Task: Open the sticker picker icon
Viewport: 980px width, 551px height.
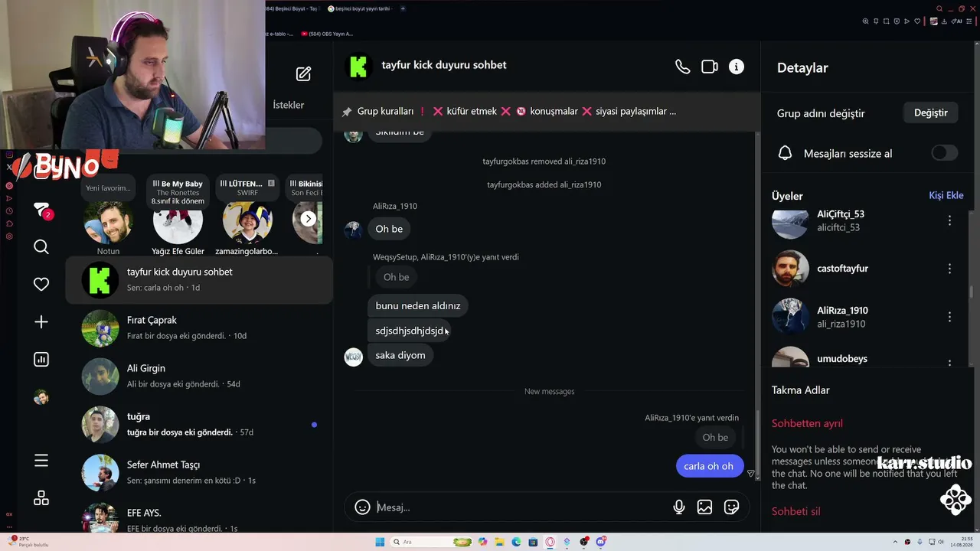Action: (732, 507)
